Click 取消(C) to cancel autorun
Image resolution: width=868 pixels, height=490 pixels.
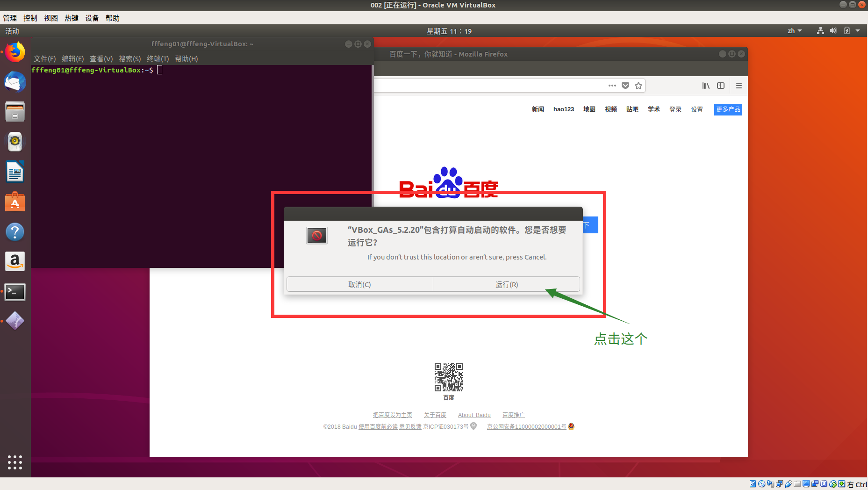pyautogui.click(x=359, y=284)
